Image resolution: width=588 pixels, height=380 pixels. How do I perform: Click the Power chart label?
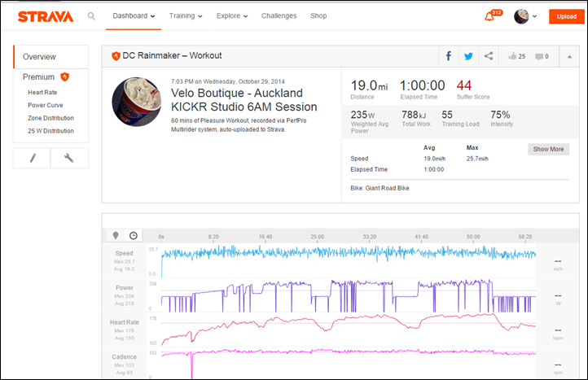(x=125, y=288)
